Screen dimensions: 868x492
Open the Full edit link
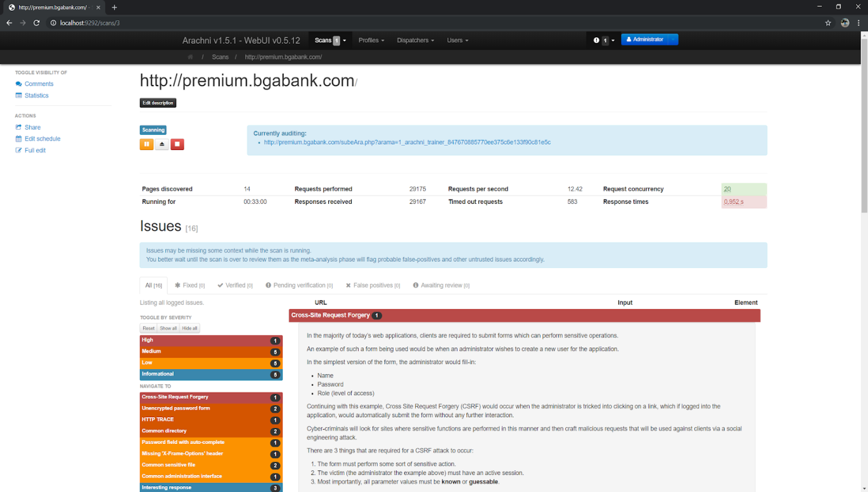(x=30, y=150)
